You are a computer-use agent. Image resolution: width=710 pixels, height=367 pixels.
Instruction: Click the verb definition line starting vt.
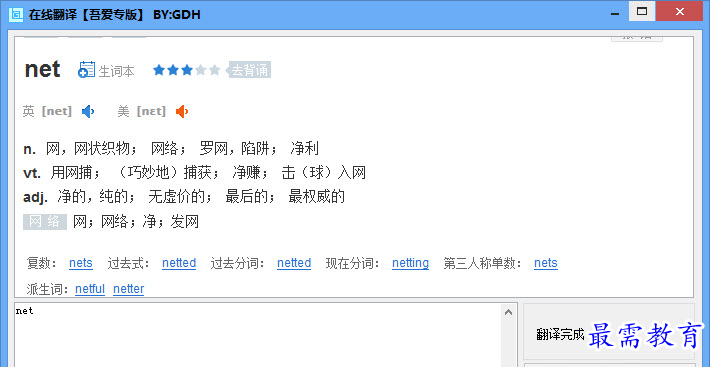coord(195,172)
